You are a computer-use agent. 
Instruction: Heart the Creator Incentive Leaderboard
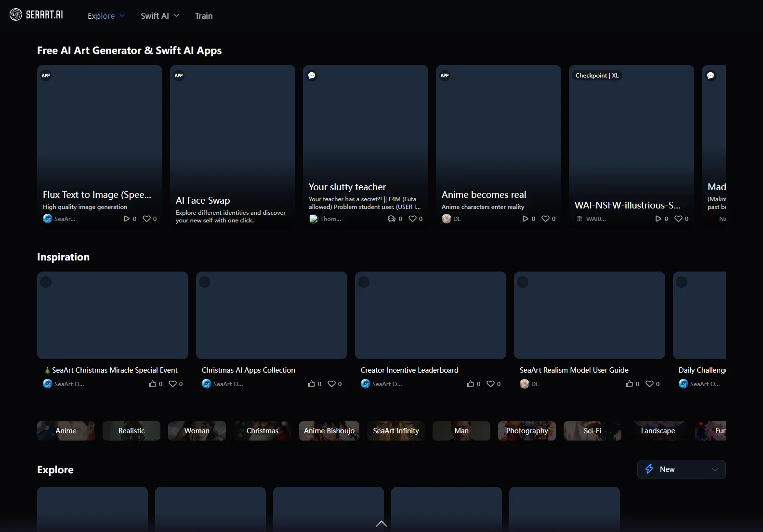[x=490, y=384]
